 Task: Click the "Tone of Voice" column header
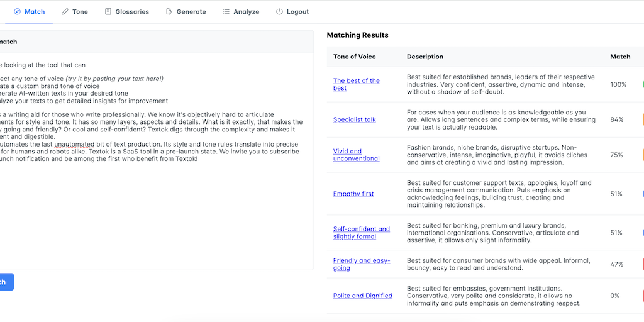[x=355, y=57]
